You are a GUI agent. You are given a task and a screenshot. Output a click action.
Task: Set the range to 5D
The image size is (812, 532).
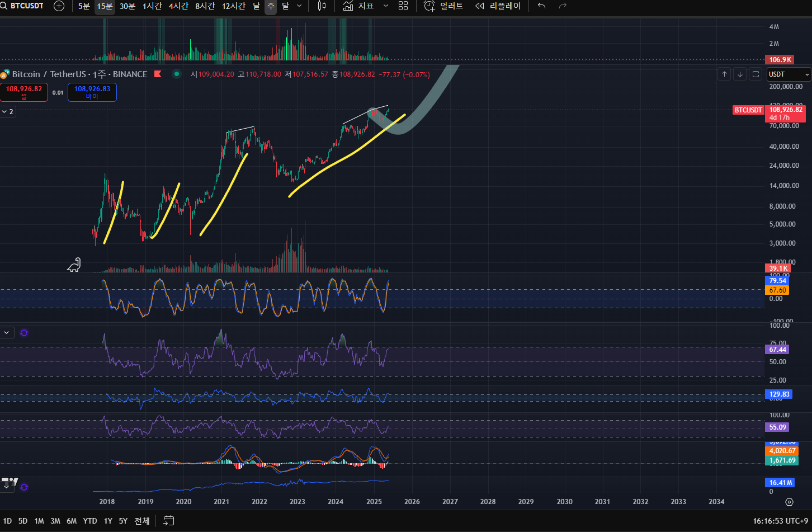[23, 521]
